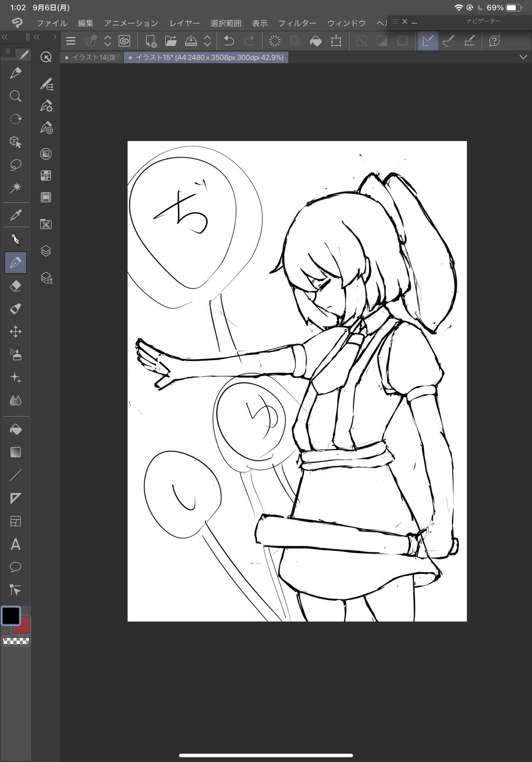The height and width of the screenshot is (762, 532).
Task: Select the Lasso selection tool
Action: [15, 165]
